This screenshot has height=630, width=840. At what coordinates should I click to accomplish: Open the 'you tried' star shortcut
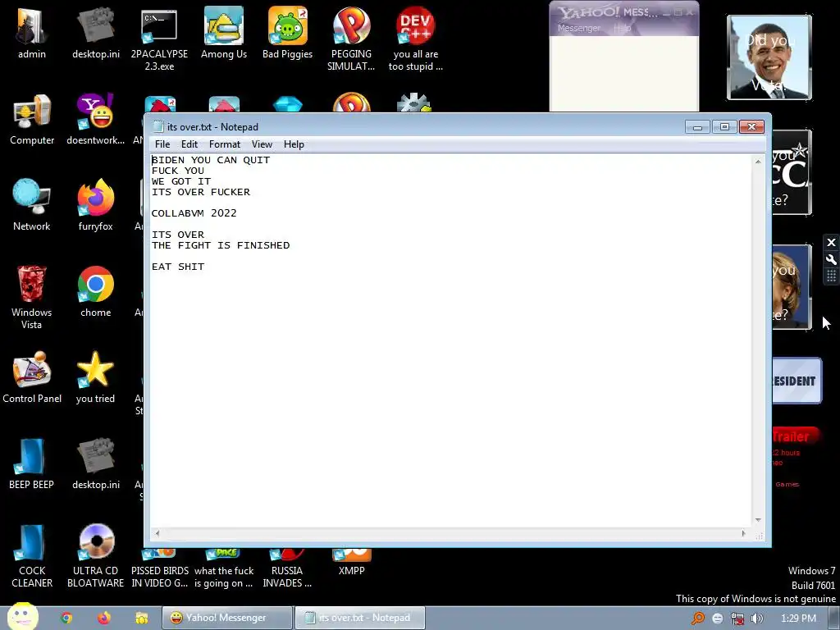[96, 378]
